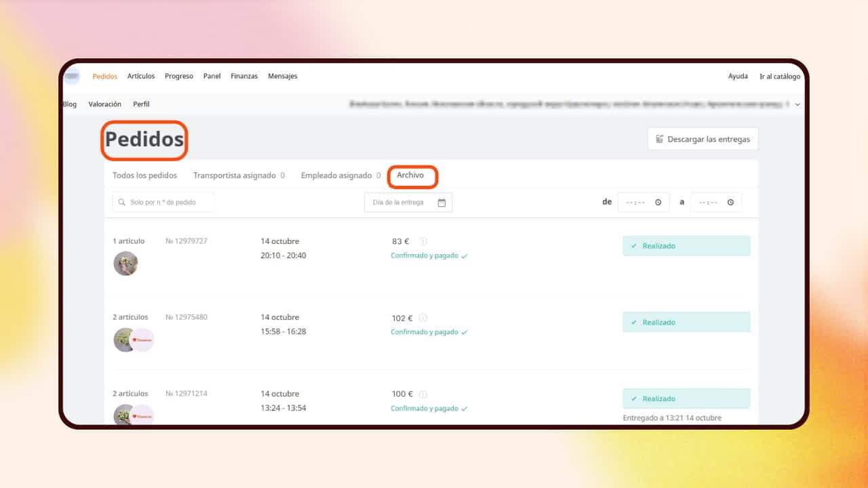Open product thumbnail of order 12979727
Image resolution: width=868 pixels, height=488 pixels.
coord(125,264)
